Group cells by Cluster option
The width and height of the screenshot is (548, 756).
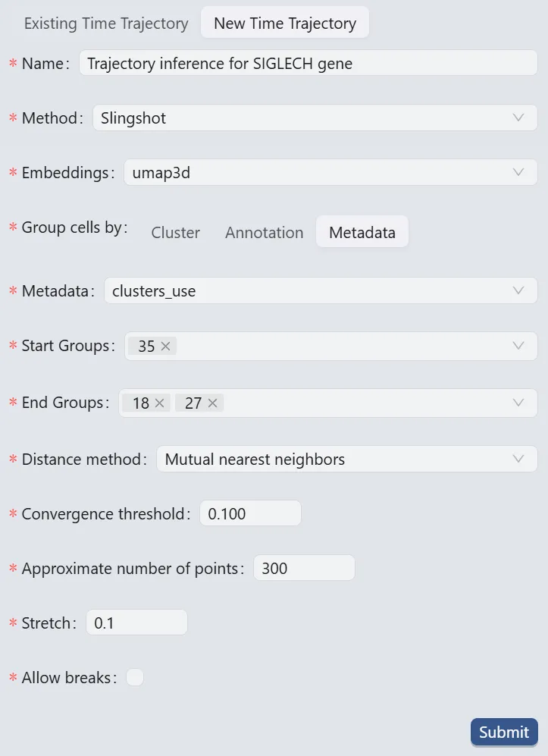176,233
